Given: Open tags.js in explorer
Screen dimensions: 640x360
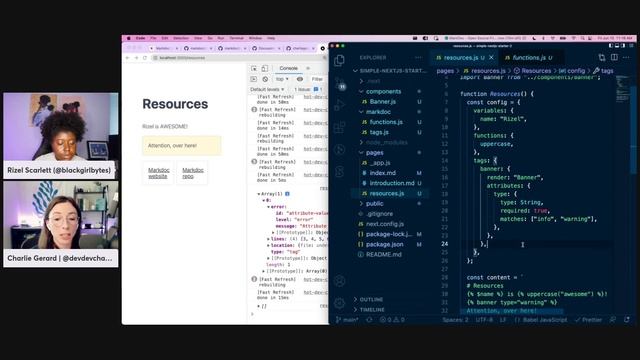Looking at the screenshot, I should (390, 132).
